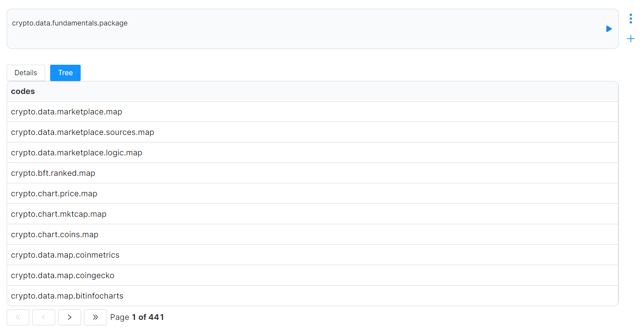
Task: Select the crypto.data.marketplace.sources.map row
Action: pyautogui.click(x=313, y=132)
